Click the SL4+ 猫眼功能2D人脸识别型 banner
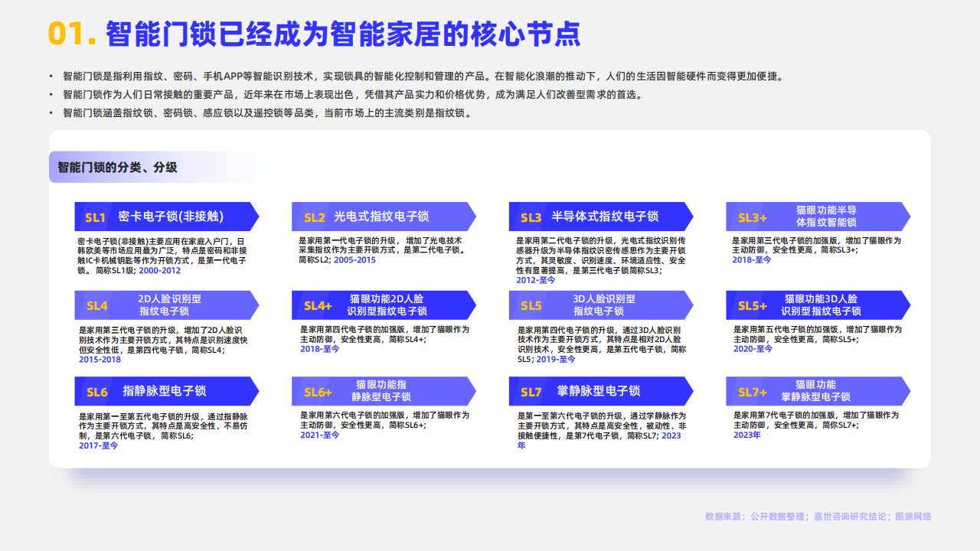980x551 pixels. click(x=383, y=305)
